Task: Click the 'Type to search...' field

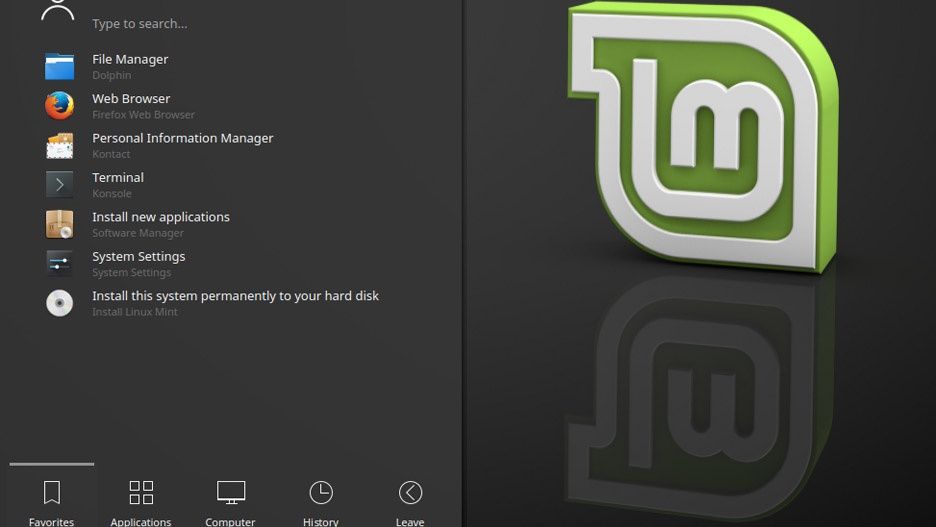Action: pos(140,24)
